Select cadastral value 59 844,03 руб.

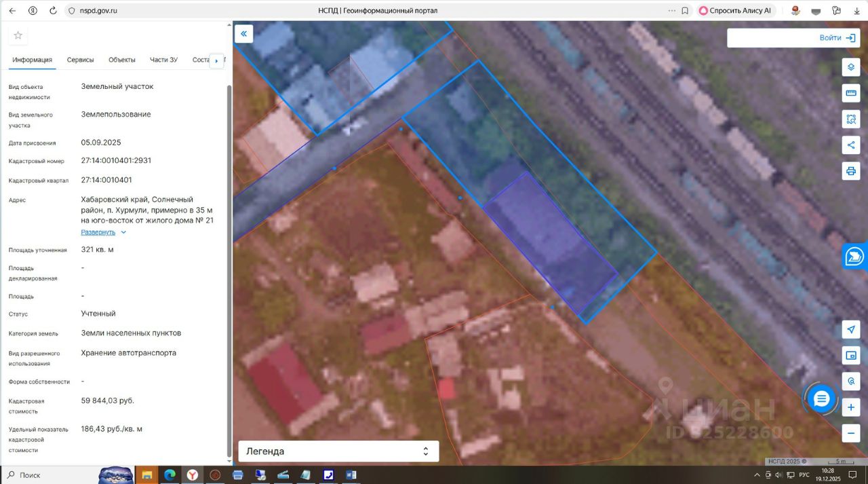[108, 401]
